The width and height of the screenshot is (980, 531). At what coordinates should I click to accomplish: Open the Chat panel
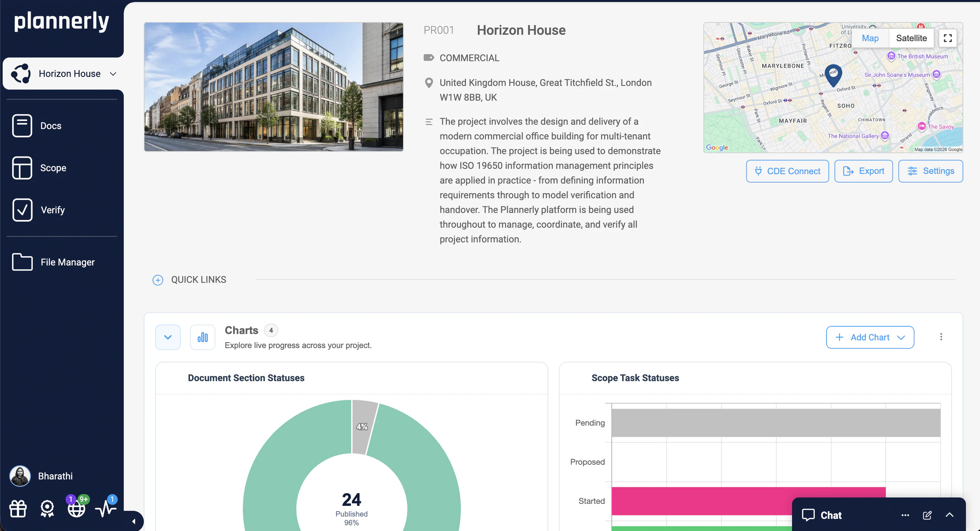(x=831, y=515)
